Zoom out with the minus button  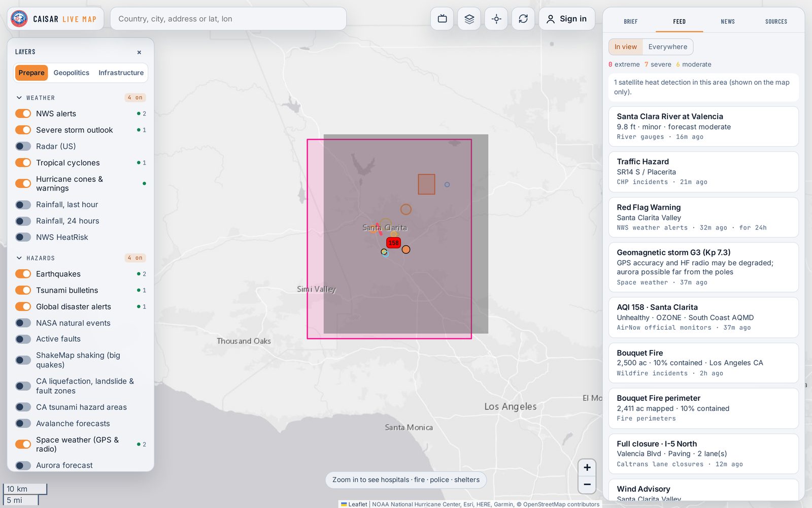coord(587,485)
